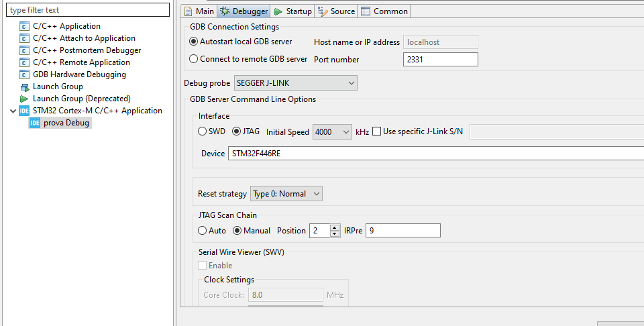The height and width of the screenshot is (326, 644).
Task: Increment the JTAG Position spinner
Action: 335,227
